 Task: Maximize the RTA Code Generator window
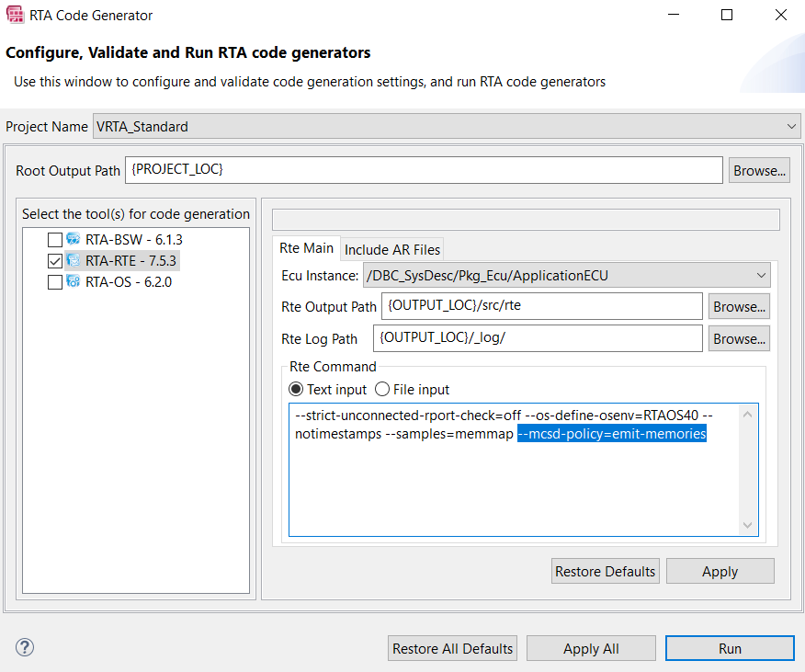(727, 15)
